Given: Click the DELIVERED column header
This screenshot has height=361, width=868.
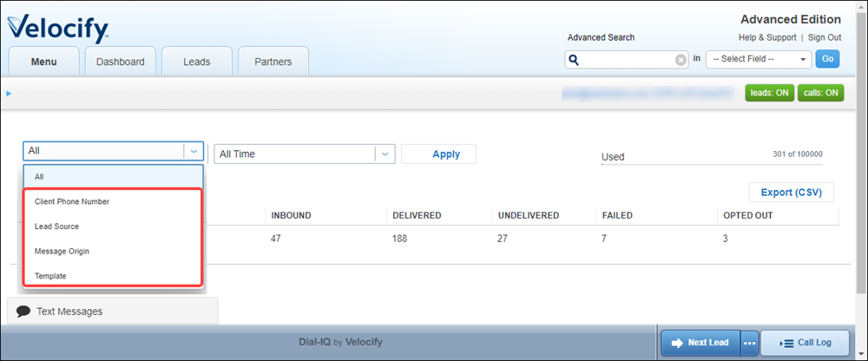Looking at the screenshot, I should coord(417,215).
